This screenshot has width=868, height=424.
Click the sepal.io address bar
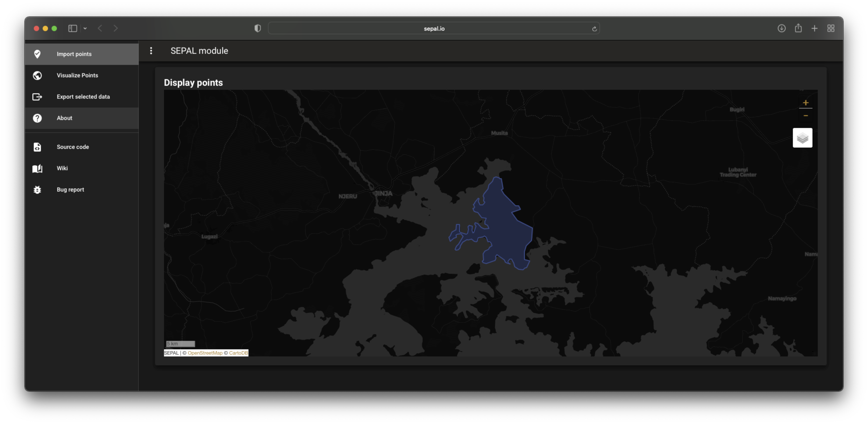[x=434, y=28]
